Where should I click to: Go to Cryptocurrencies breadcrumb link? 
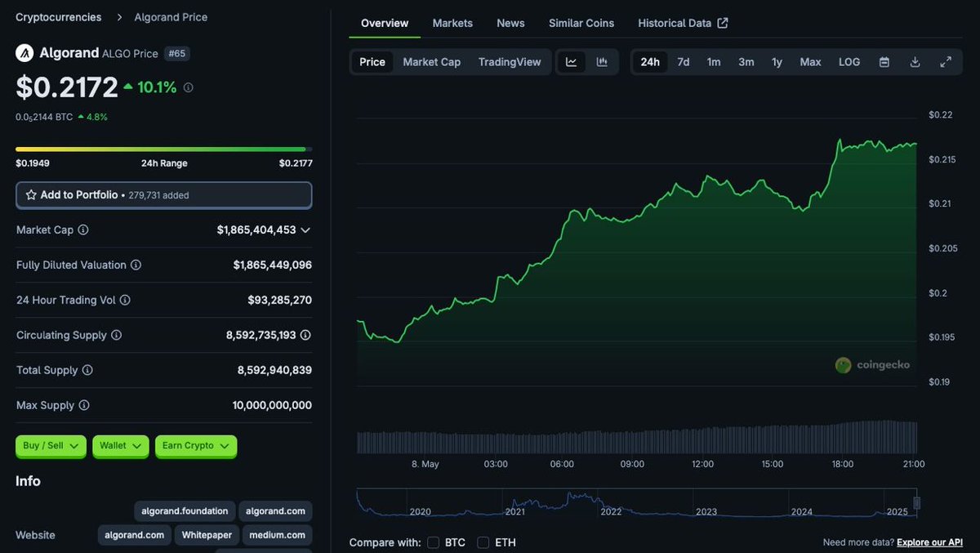click(59, 17)
